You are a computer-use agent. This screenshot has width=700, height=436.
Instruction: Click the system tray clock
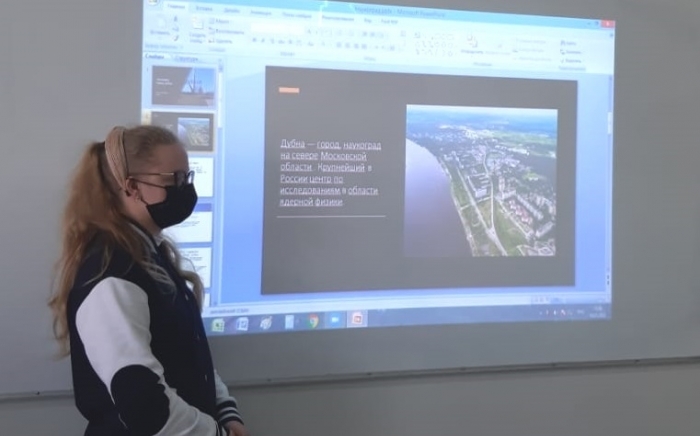pyautogui.click(x=598, y=311)
